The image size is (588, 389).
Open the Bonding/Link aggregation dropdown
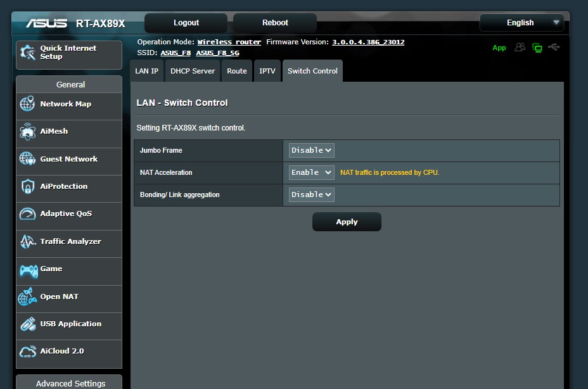311,194
